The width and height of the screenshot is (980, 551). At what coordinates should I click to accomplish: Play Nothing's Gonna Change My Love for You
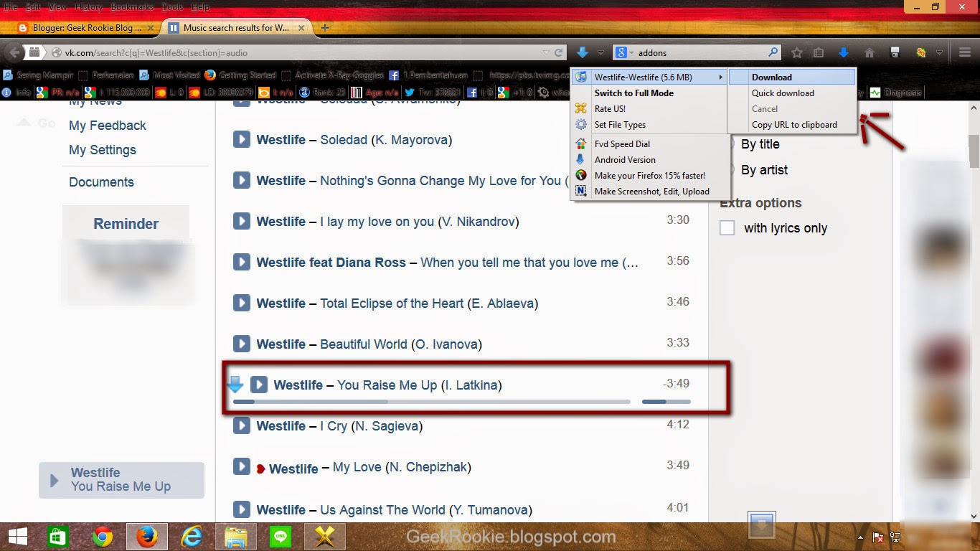(x=242, y=180)
